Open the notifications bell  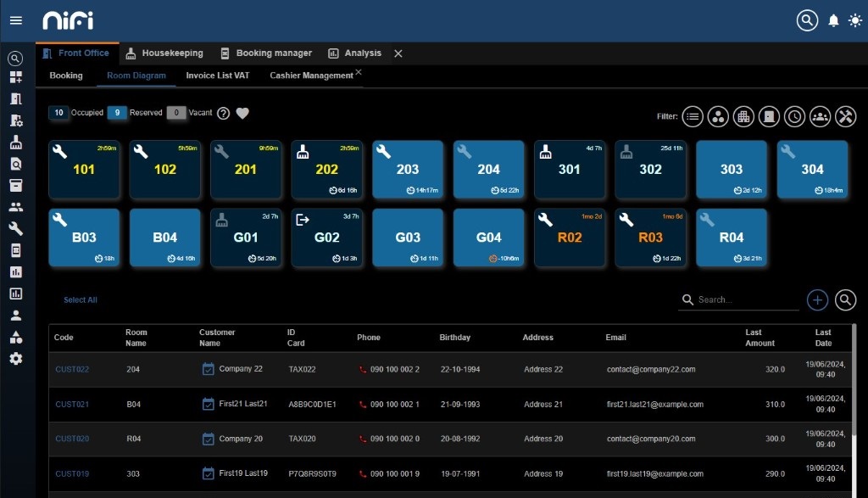(x=833, y=21)
